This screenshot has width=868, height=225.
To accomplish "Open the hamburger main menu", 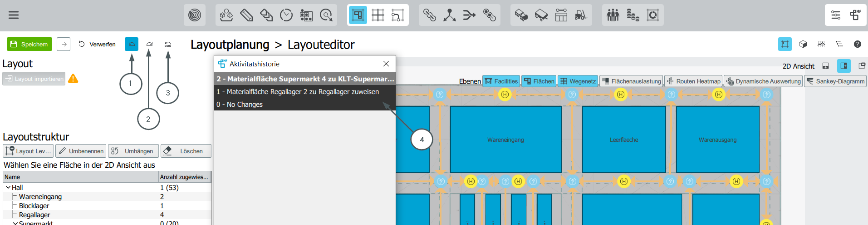I will 14,15.
